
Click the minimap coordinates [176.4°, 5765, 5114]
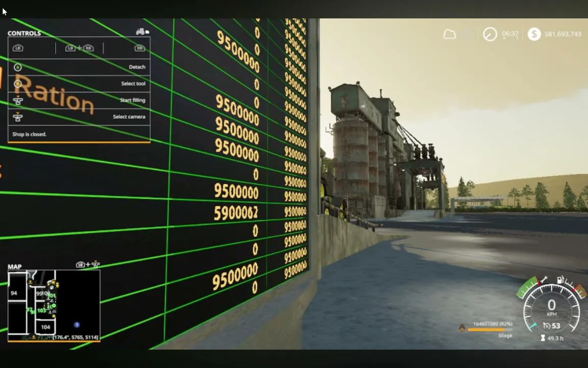pyautogui.click(x=76, y=337)
